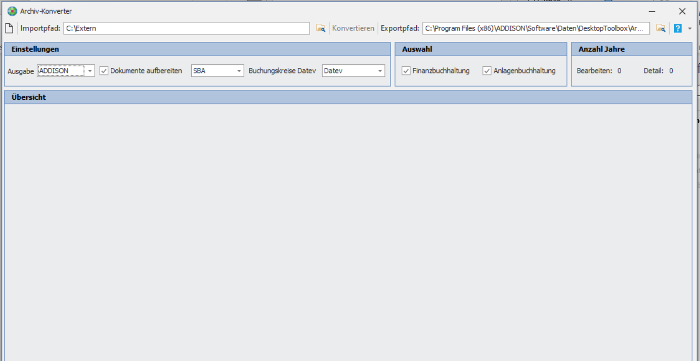Browse for import path folder

click(321, 28)
